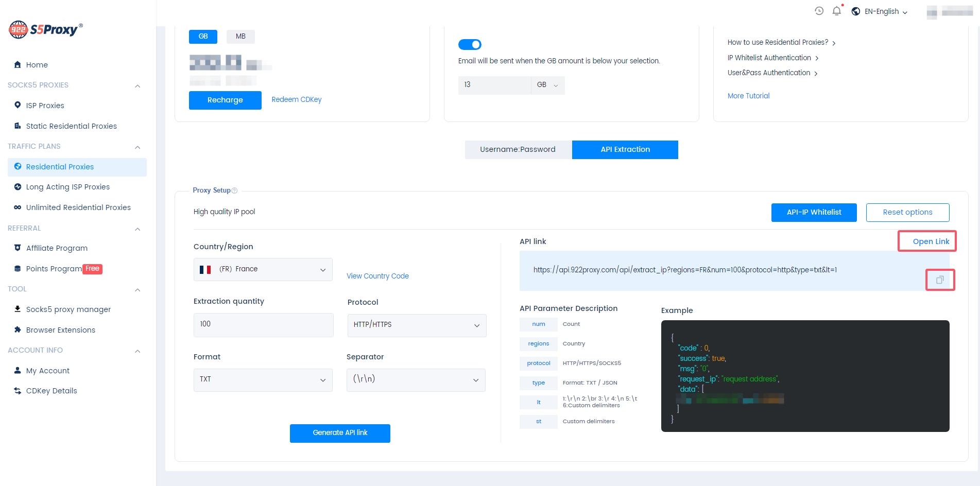Click the history clock icon in header

pyautogui.click(x=819, y=11)
